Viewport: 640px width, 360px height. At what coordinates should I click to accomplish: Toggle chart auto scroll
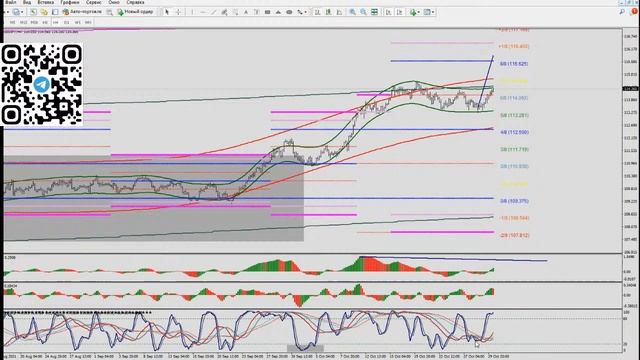point(389,12)
